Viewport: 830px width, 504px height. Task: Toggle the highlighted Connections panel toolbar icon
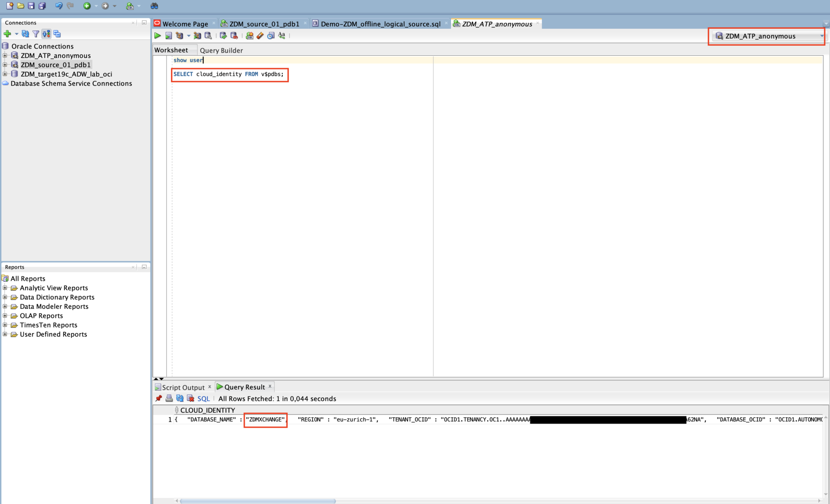(46, 34)
